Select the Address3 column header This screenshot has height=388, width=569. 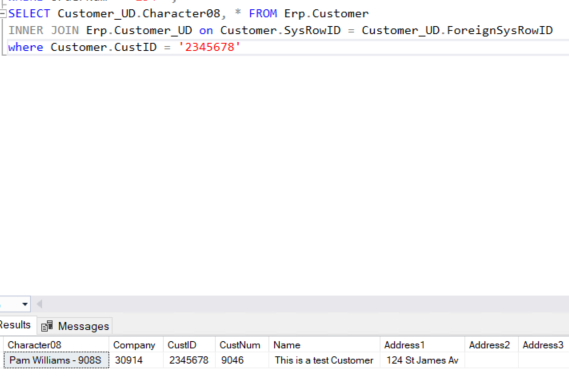544,345
